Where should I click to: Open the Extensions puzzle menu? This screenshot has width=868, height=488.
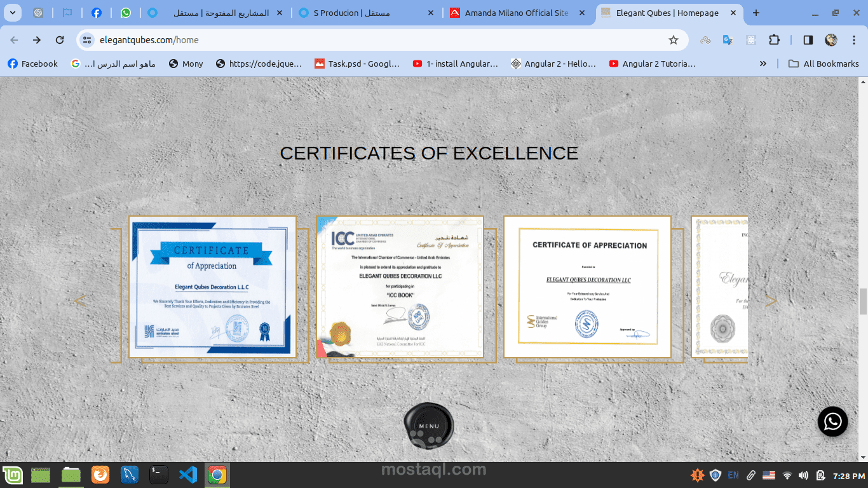pos(774,40)
